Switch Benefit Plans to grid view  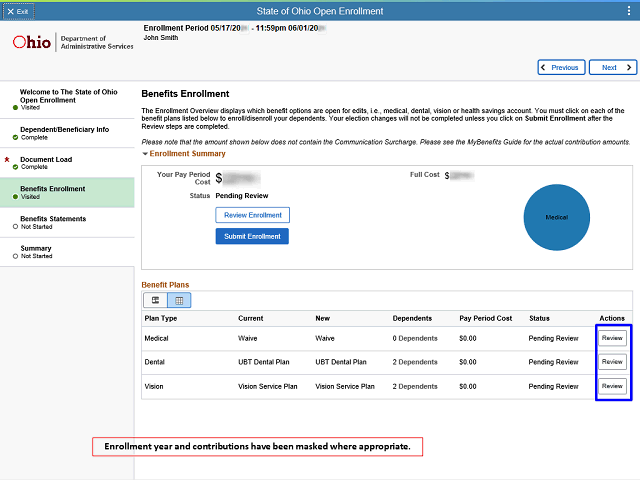(x=179, y=300)
